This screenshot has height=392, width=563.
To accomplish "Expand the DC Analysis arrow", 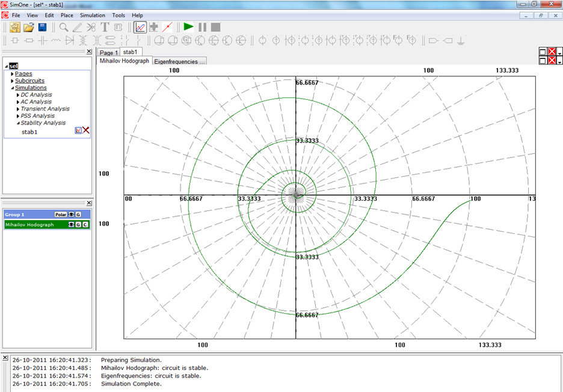I will [18, 95].
